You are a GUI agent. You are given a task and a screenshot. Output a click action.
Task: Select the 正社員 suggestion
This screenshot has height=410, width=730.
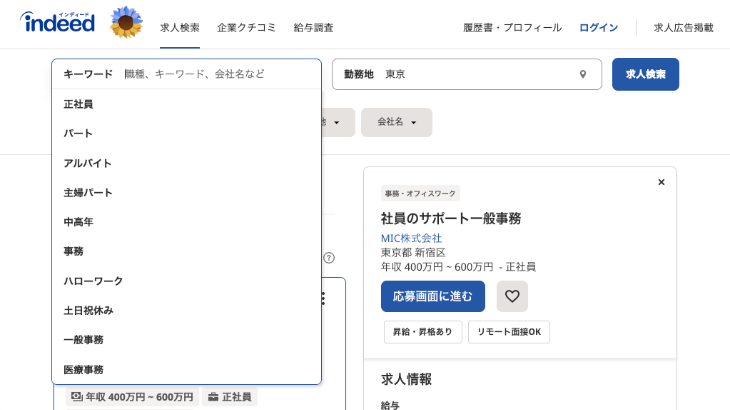coord(186,104)
